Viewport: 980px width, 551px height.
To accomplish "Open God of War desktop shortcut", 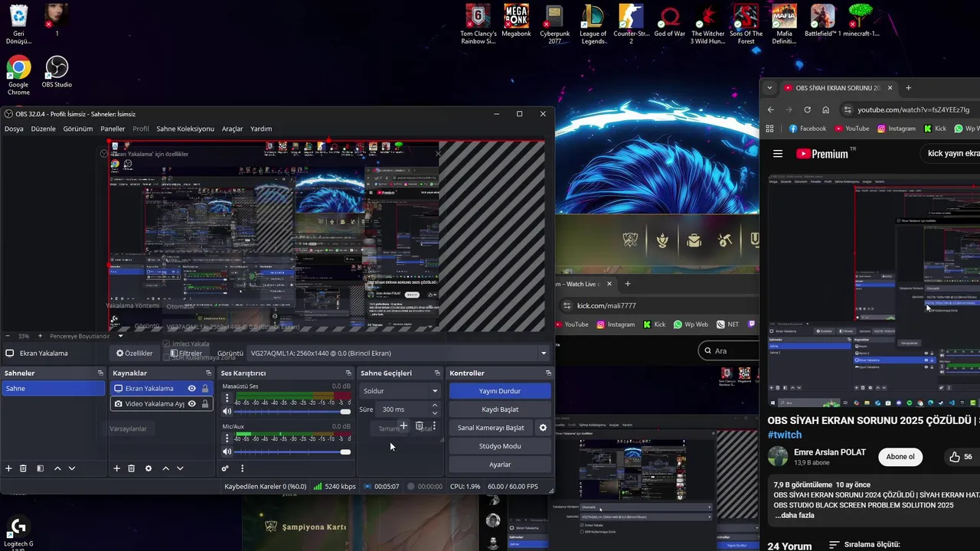I will pyautogui.click(x=670, y=21).
